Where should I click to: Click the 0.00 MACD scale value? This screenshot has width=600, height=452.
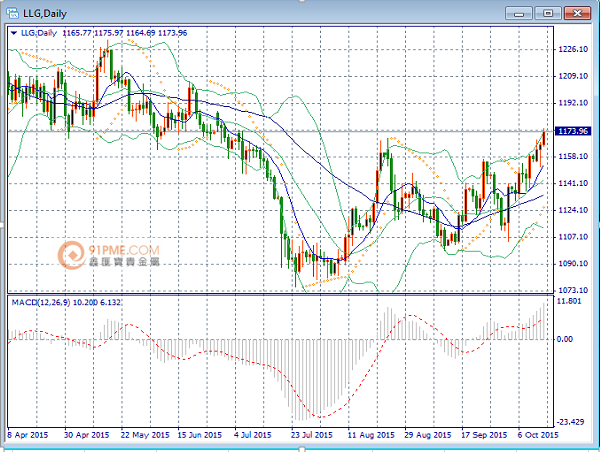coord(564,339)
